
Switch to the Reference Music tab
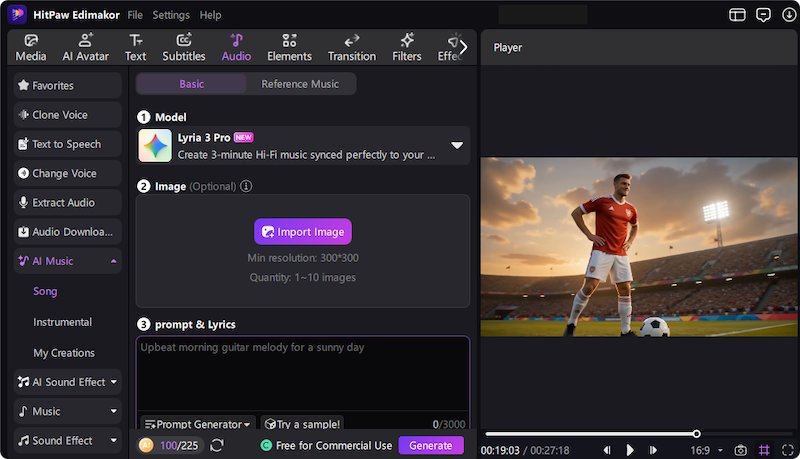pyautogui.click(x=300, y=84)
